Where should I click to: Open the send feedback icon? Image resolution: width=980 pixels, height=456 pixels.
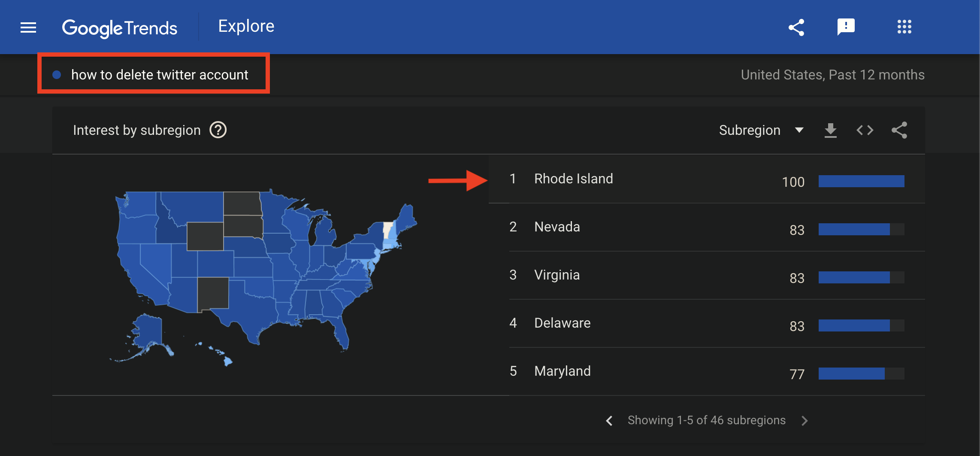846,27
